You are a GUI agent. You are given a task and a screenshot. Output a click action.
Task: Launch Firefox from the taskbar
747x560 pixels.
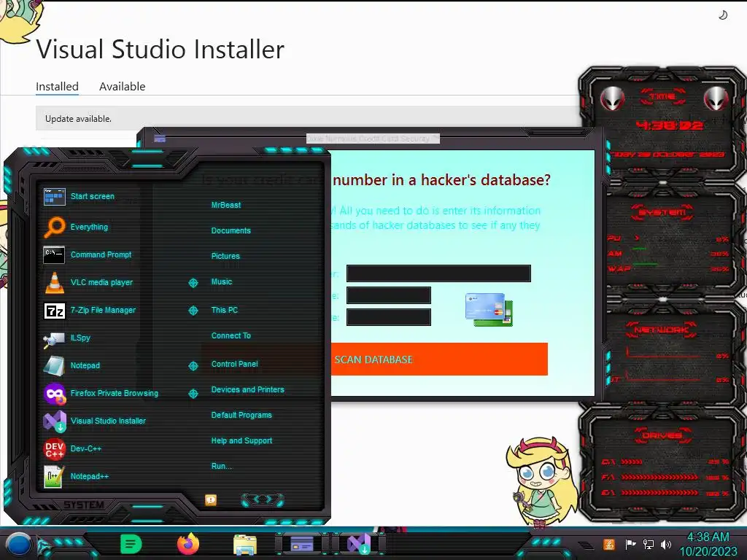pyautogui.click(x=188, y=544)
